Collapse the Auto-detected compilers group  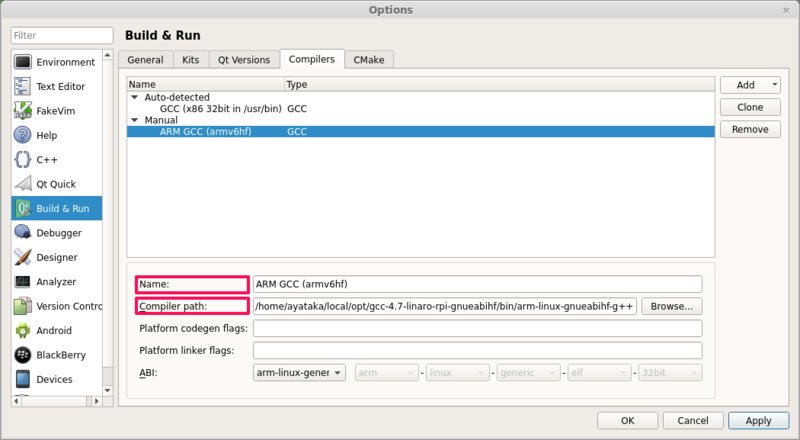tap(135, 97)
